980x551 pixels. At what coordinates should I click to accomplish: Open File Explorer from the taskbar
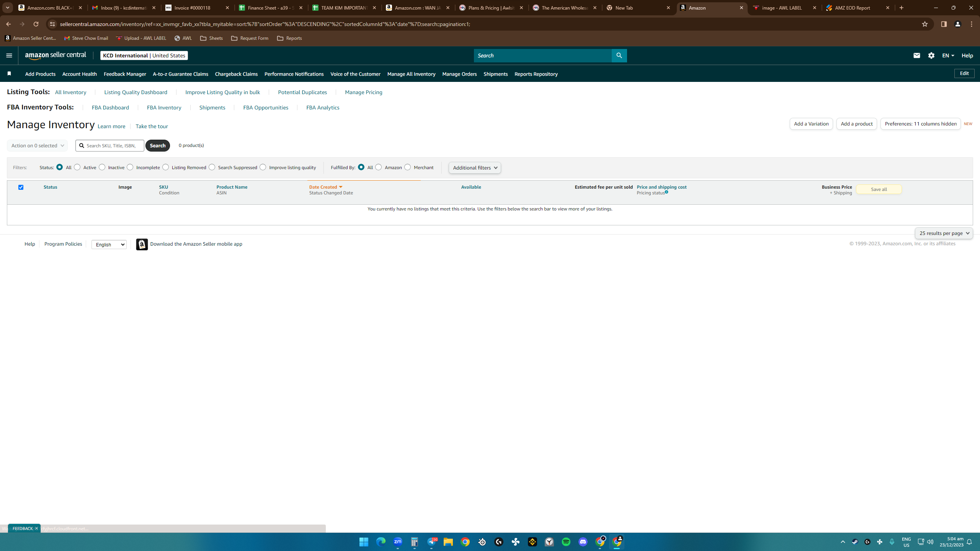coord(448,542)
